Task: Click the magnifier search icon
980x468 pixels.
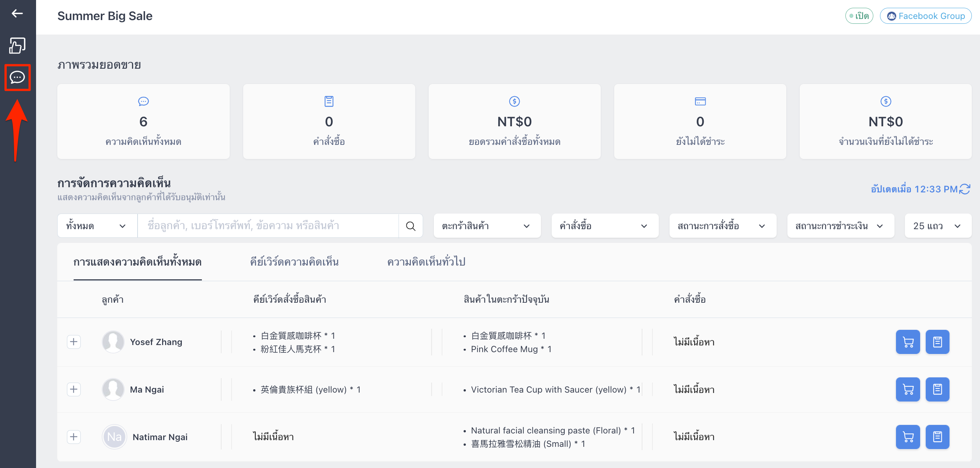Action: [x=410, y=226]
